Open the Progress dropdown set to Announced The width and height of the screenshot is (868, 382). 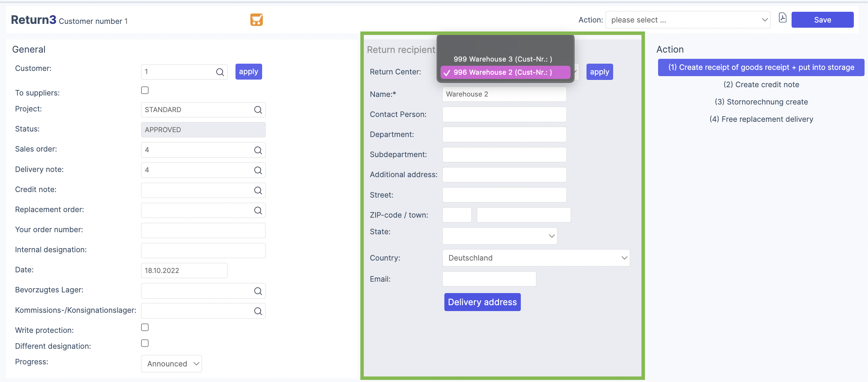[x=172, y=364]
